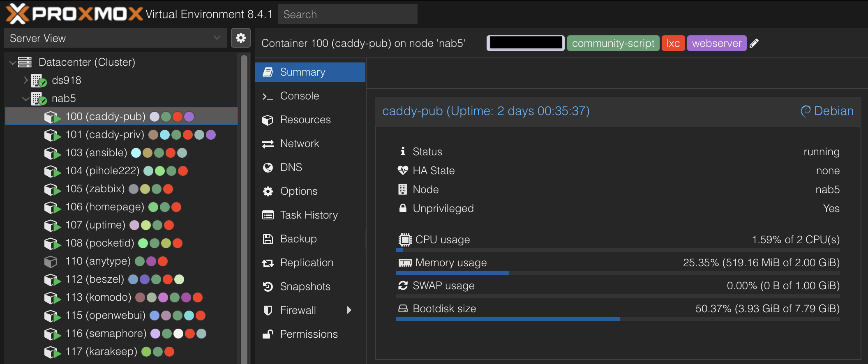The width and height of the screenshot is (868, 364).
Task: Click the Network arrows icon
Action: click(x=268, y=144)
